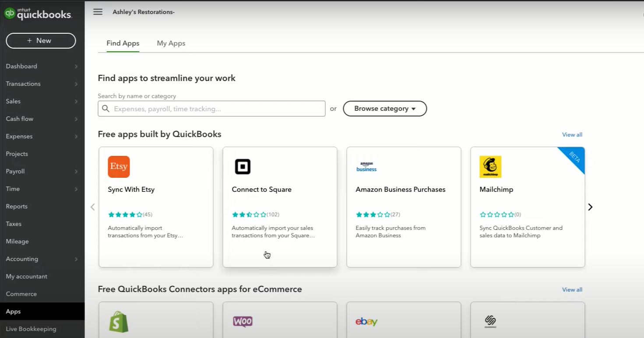644x338 pixels.
Task: Open the Mailchimp app title
Action: [496, 190]
